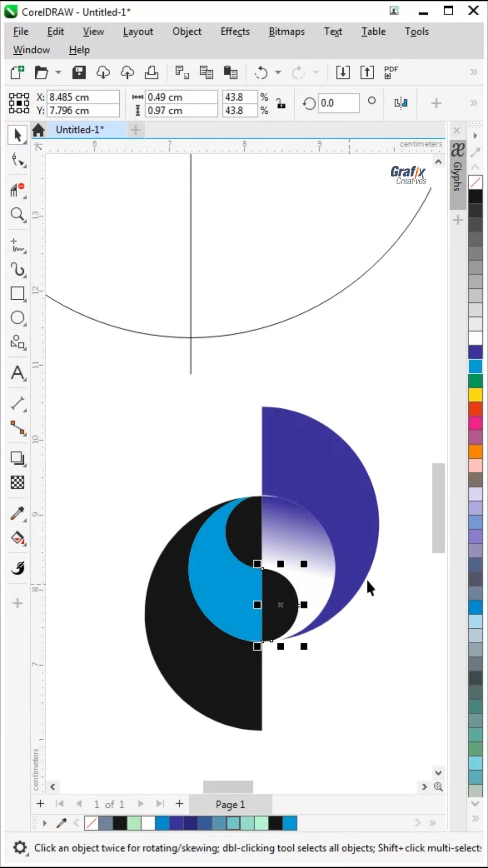Click the vertical scrollbar thumb
The image size is (488, 868).
pos(438,508)
